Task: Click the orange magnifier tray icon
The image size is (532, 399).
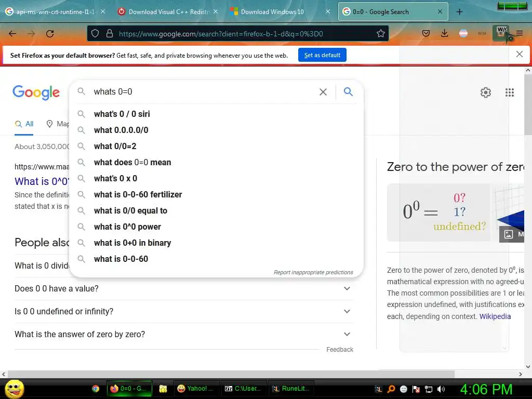Action: (391, 389)
